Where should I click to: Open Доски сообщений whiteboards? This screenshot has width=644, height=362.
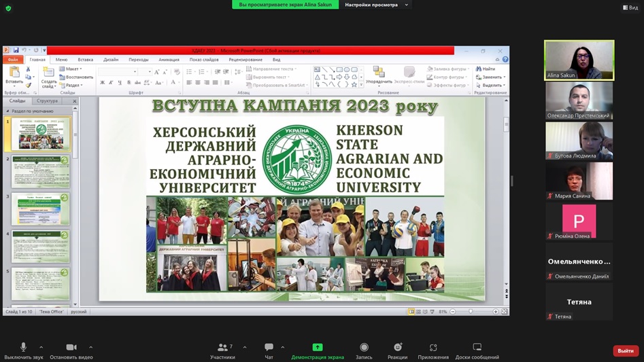pyautogui.click(x=477, y=351)
